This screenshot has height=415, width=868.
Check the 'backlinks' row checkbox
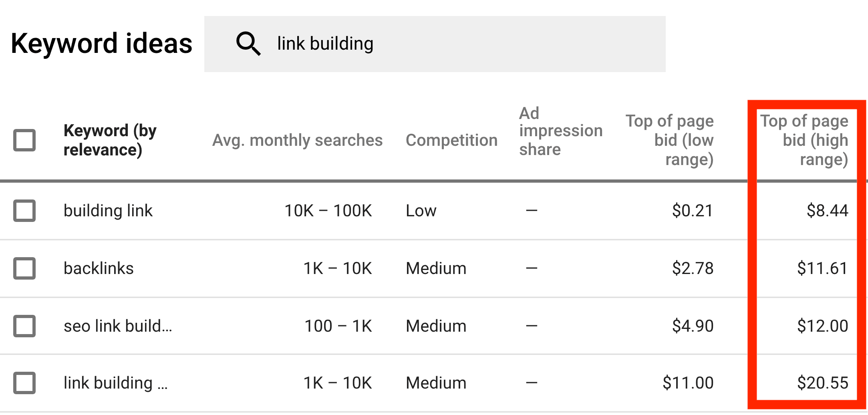[24, 268]
